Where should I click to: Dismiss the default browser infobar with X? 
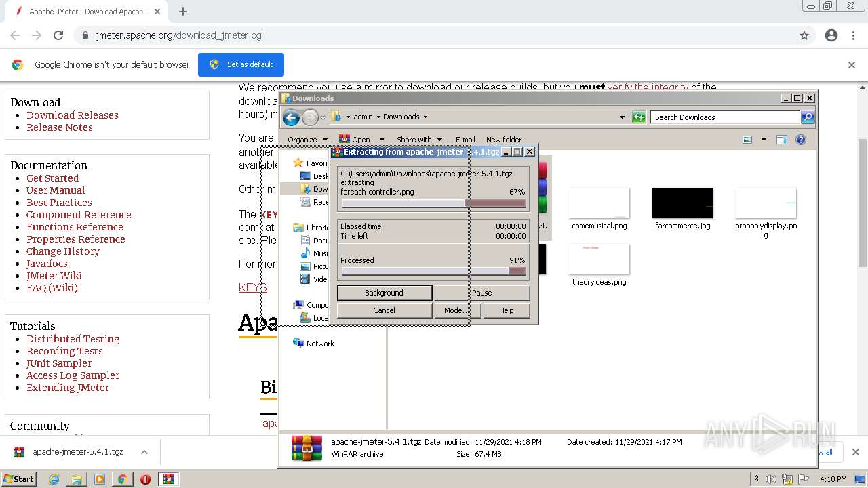coord(852,65)
